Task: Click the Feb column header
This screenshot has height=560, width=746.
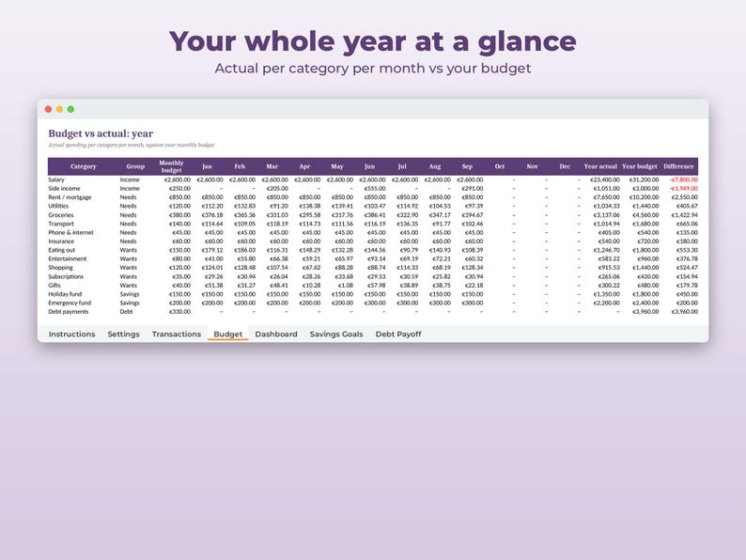Action: [240, 166]
